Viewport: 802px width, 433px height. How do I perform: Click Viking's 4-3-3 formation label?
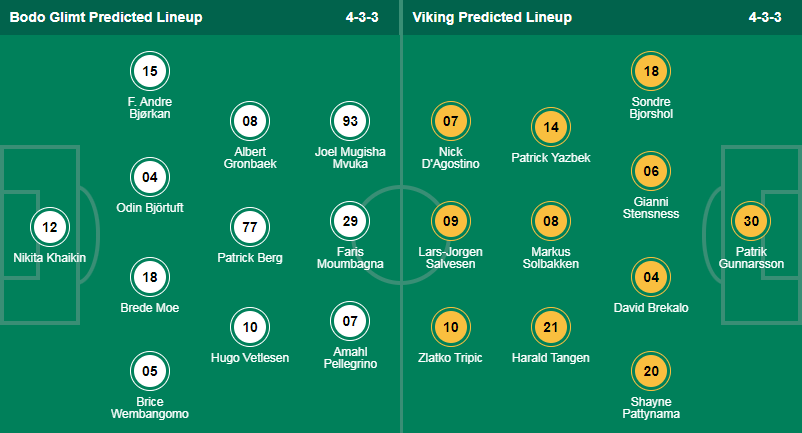(x=765, y=17)
